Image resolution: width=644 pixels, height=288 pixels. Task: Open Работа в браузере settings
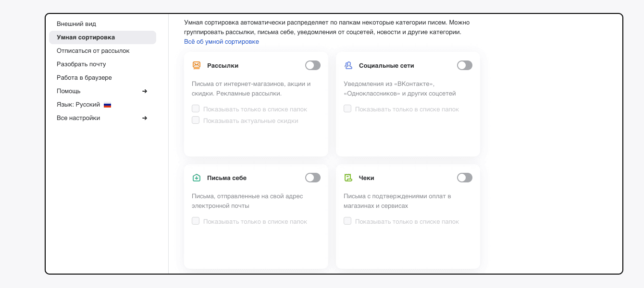(x=84, y=77)
